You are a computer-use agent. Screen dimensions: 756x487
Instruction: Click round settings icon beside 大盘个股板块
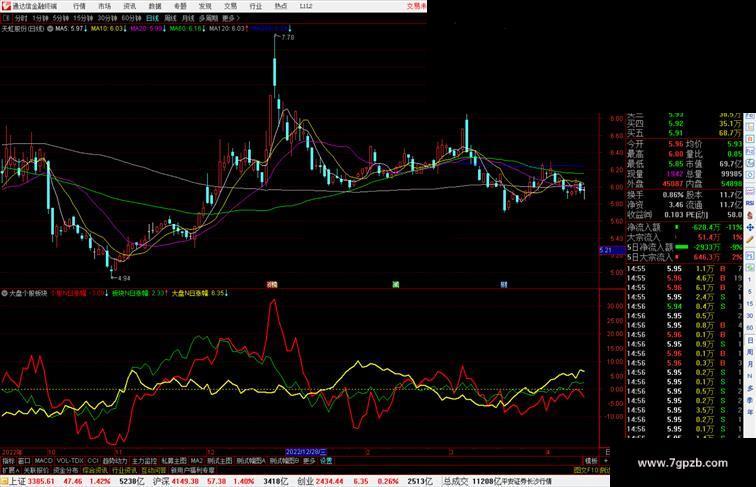4,293
